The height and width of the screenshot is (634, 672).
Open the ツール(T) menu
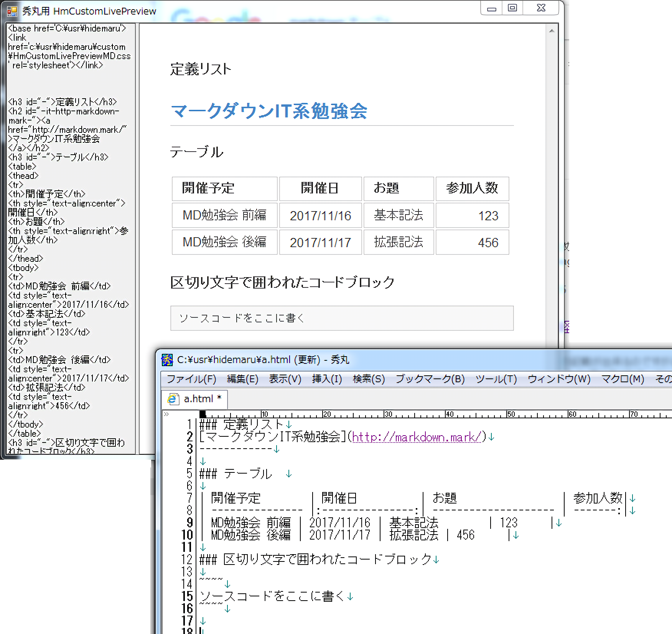[496, 379]
